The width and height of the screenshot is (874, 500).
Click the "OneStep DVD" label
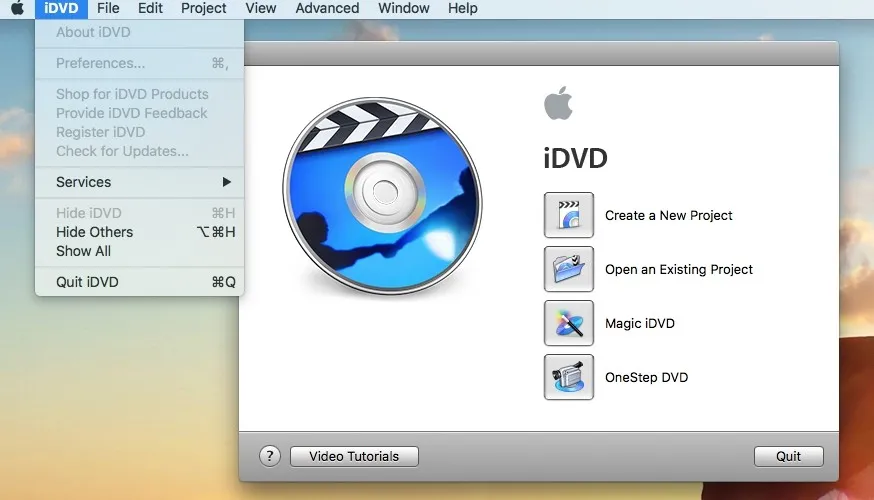(x=646, y=377)
